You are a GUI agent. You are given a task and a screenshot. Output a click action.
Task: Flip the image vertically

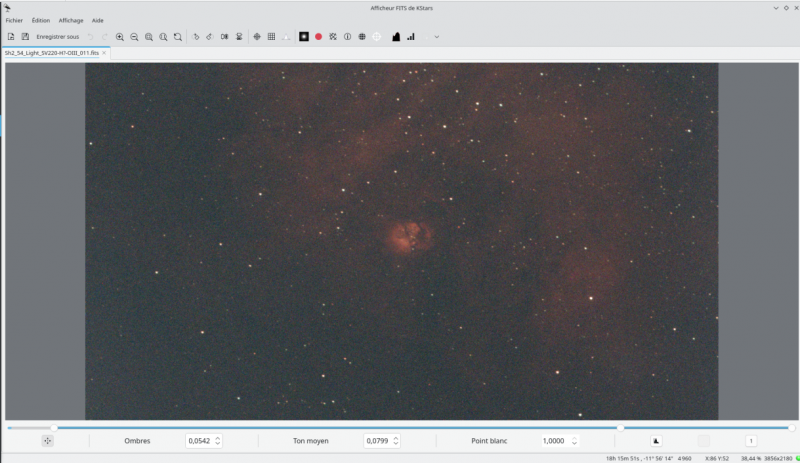click(239, 37)
